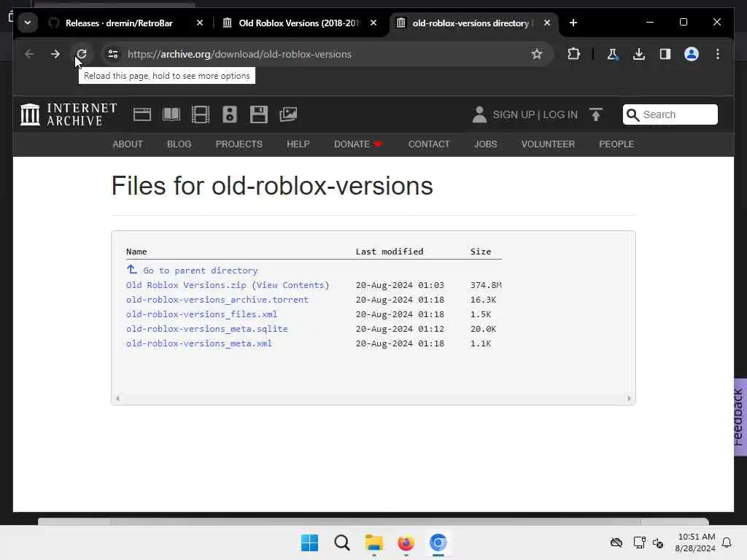Click right arrow of file list scrollbar

tap(629, 399)
